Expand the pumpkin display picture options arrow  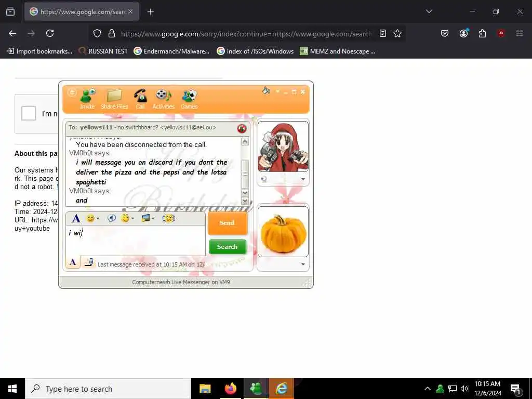pos(303,264)
